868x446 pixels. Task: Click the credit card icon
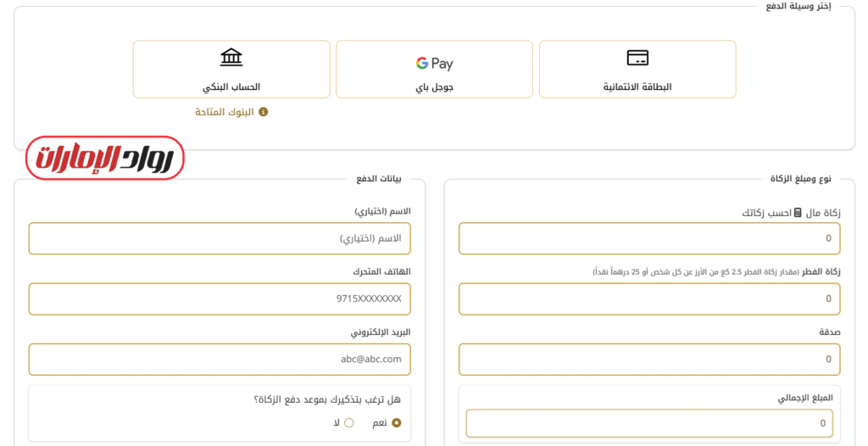click(637, 58)
